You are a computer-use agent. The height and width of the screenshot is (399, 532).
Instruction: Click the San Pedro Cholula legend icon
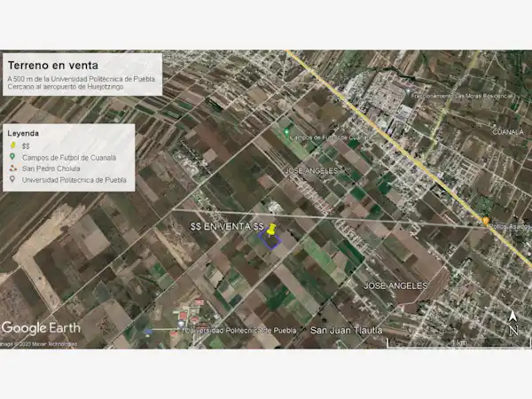point(12,168)
